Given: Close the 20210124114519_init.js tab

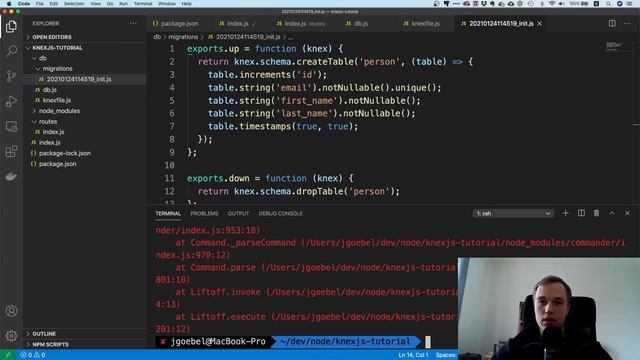Looking at the screenshot, I should click(x=540, y=24).
